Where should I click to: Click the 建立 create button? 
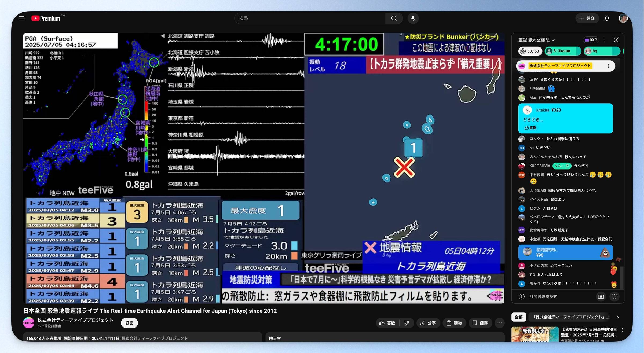pyautogui.click(x=587, y=18)
